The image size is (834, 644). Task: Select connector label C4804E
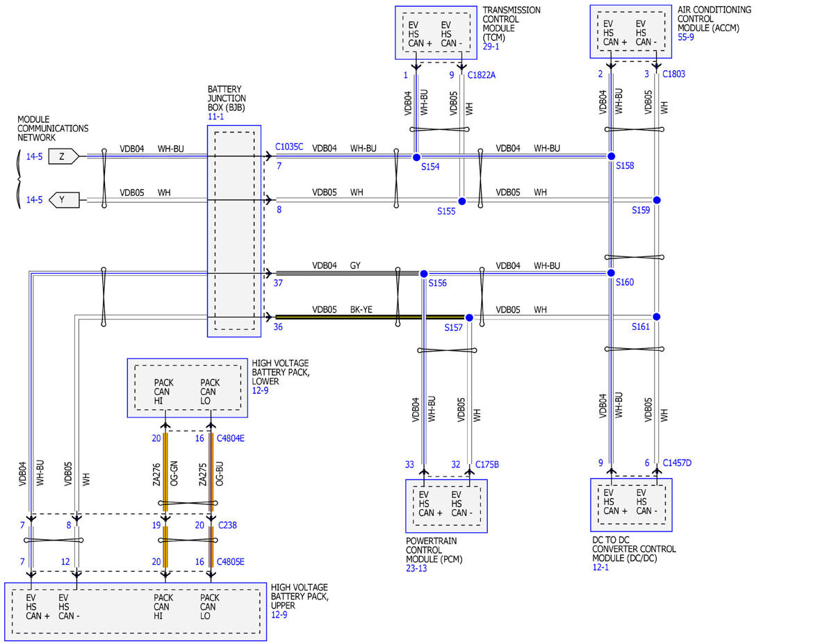[231, 438]
